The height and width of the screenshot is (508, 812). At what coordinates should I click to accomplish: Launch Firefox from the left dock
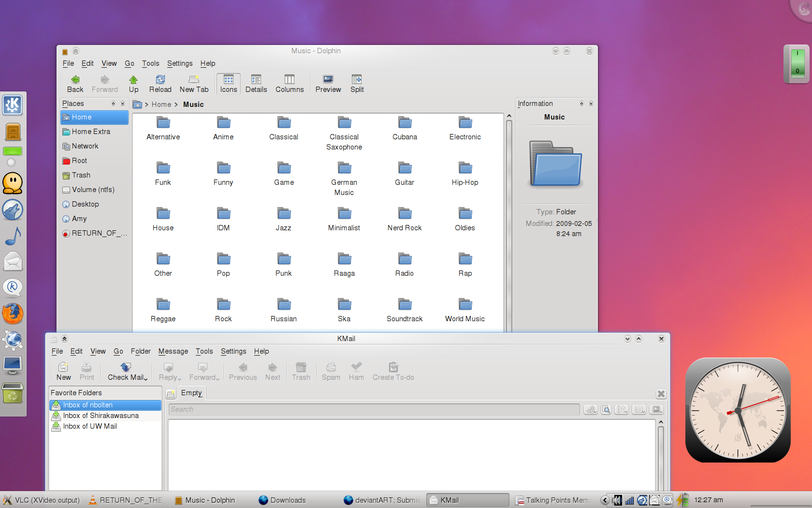(13, 314)
